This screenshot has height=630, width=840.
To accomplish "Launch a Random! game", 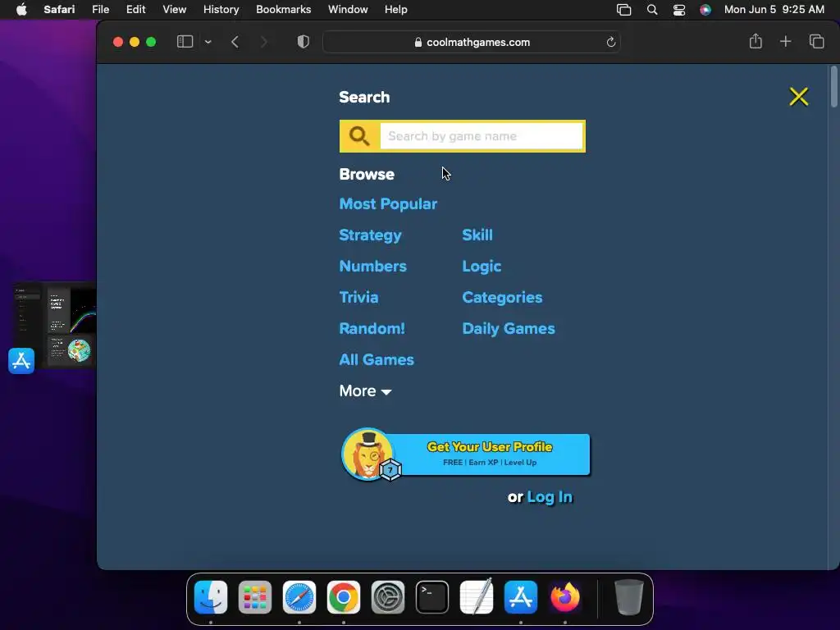I will [x=372, y=328].
